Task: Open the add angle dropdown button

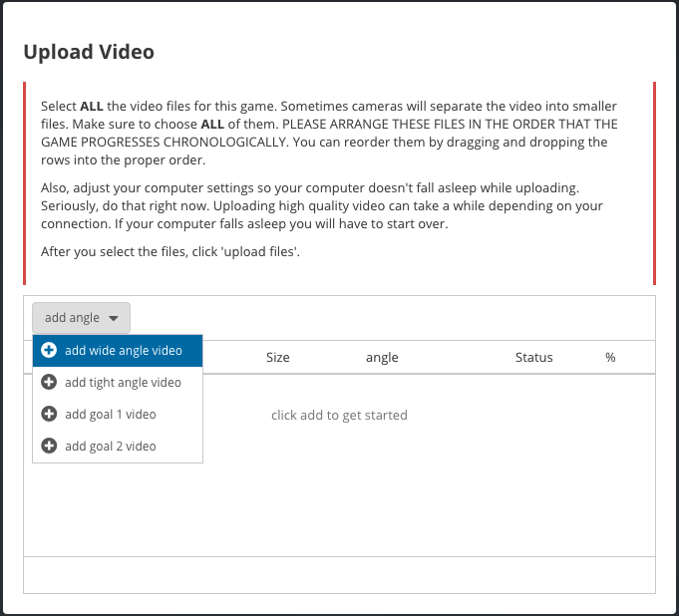Action: [x=81, y=318]
